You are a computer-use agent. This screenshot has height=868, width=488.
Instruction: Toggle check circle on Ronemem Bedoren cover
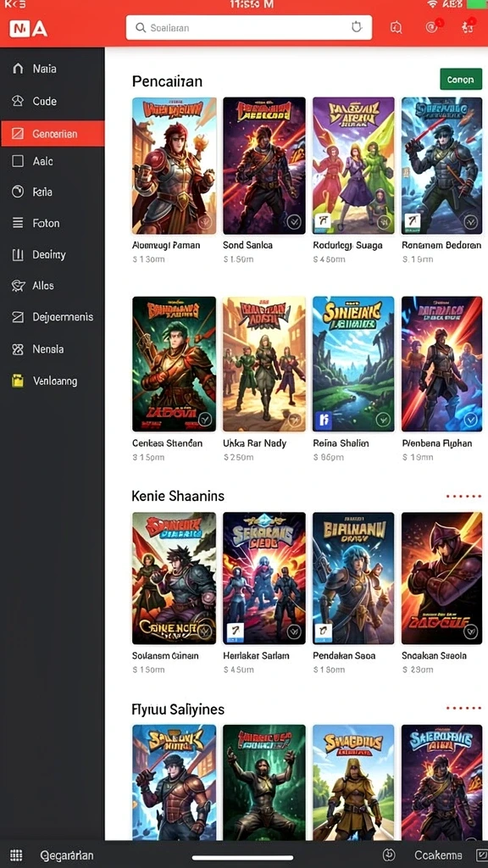click(x=471, y=223)
